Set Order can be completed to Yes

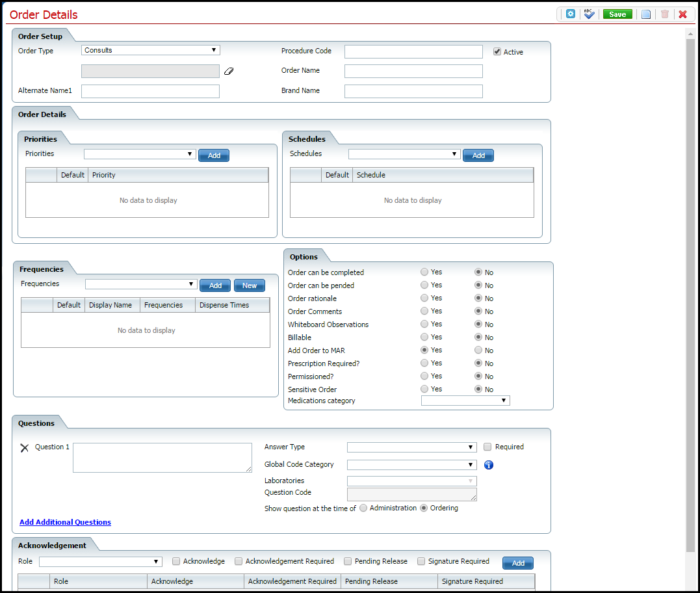coord(424,272)
